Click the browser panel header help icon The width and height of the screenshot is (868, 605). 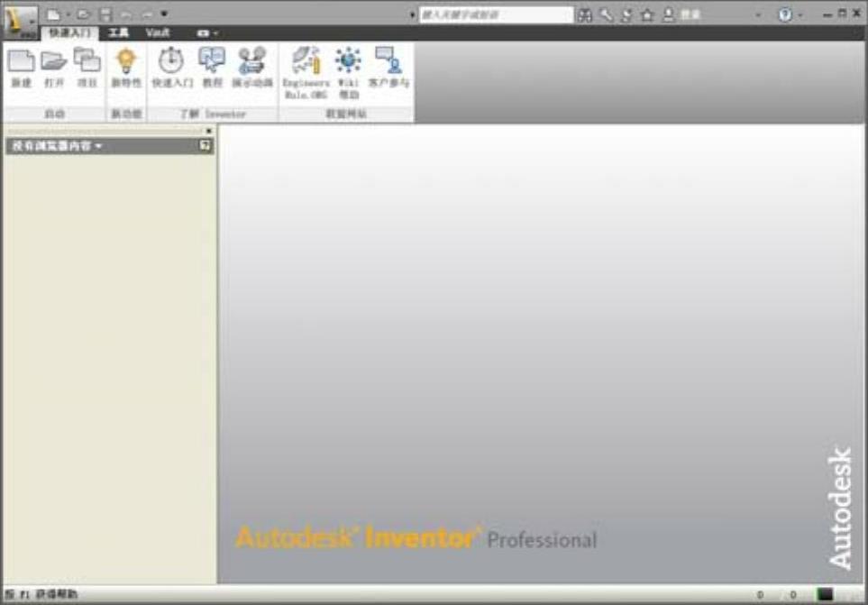coord(205,145)
